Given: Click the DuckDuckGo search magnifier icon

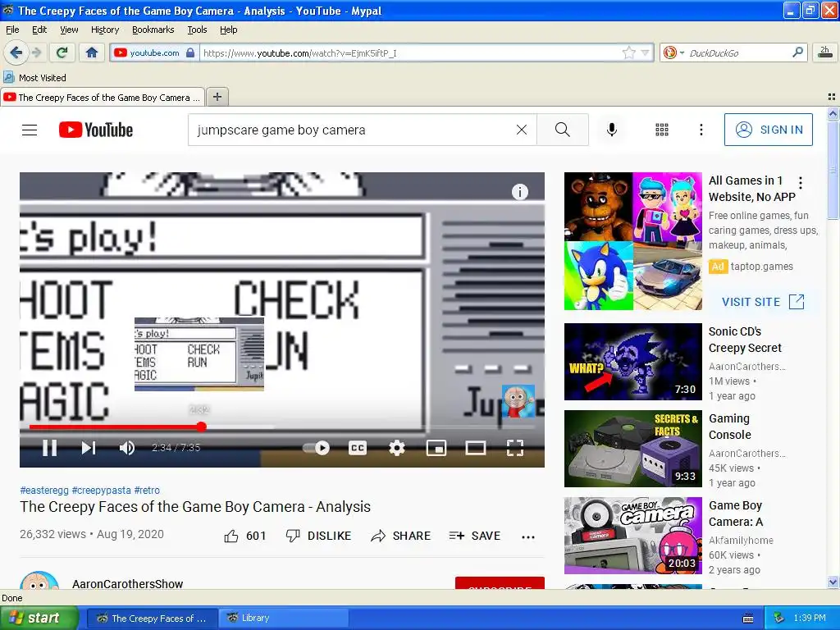Looking at the screenshot, I should tap(797, 52).
